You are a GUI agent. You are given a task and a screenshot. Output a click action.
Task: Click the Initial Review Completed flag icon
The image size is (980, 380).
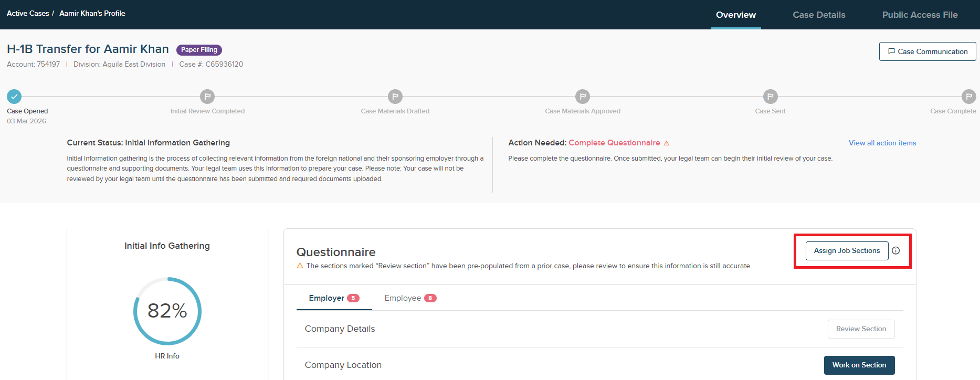tap(207, 97)
